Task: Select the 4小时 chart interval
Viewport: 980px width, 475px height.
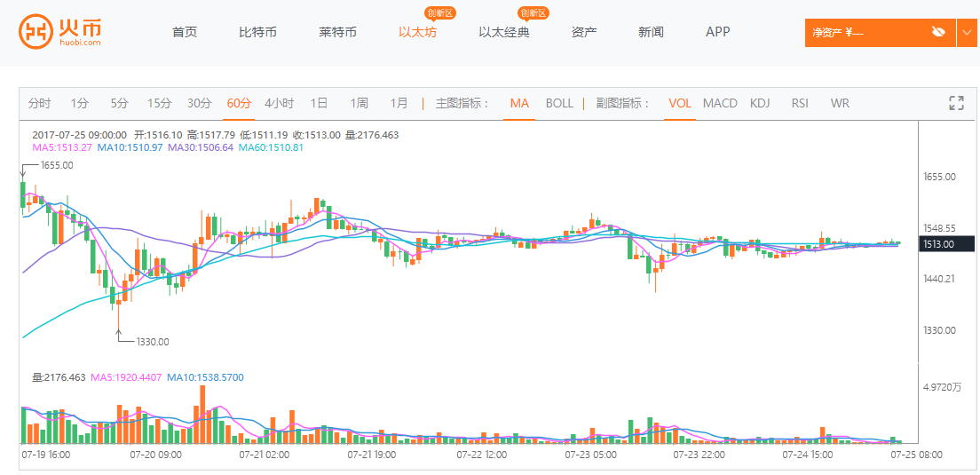Action: (x=279, y=103)
